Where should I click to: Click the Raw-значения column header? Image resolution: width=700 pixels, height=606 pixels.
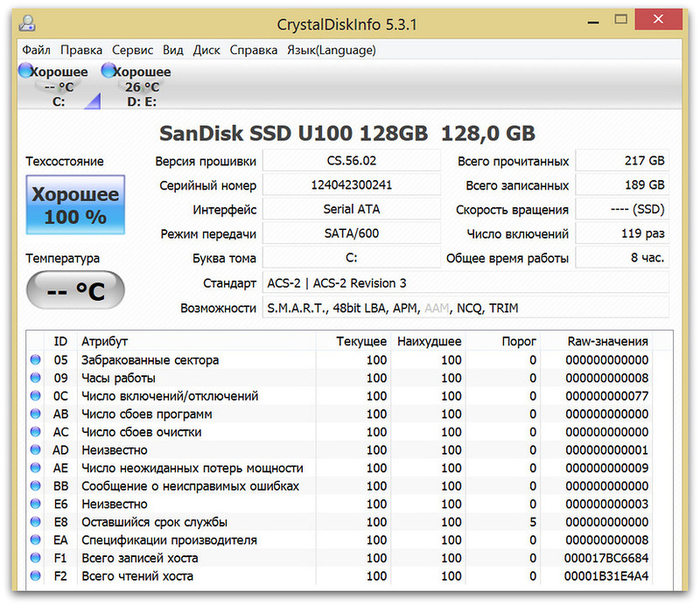[x=597, y=341]
